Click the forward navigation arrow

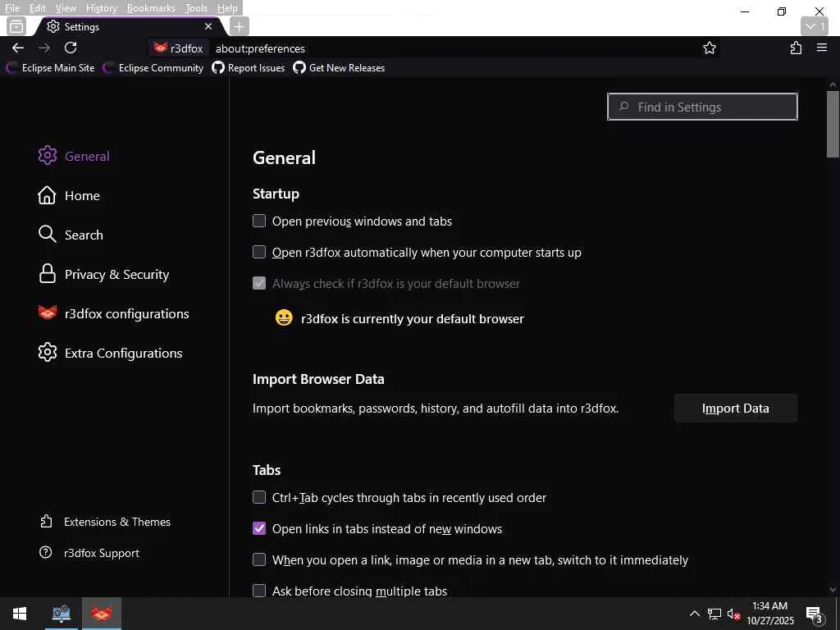[x=44, y=48]
